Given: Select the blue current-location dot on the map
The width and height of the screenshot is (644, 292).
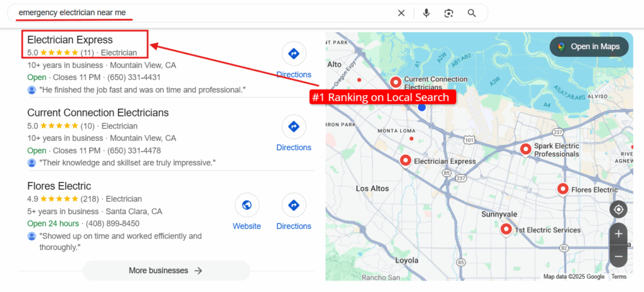Looking at the screenshot, I should 422,108.
